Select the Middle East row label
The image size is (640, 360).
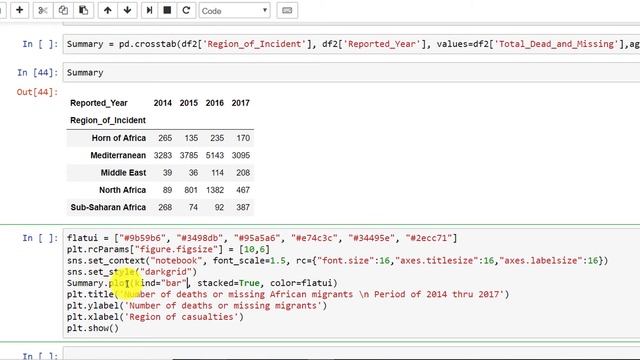click(x=123, y=173)
